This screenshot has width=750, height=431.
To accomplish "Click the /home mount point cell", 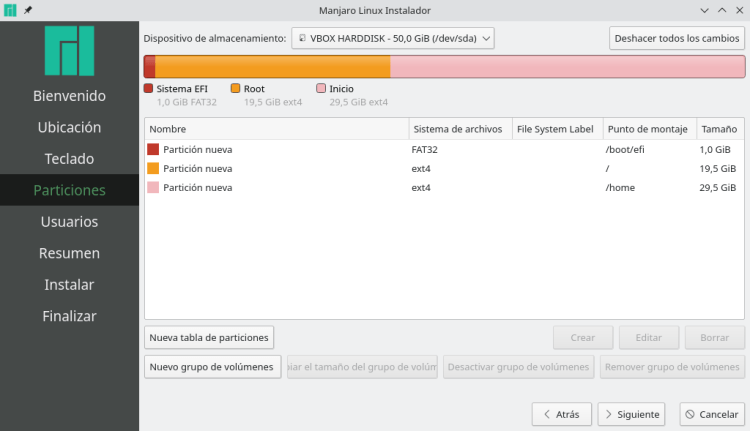I will click(x=620, y=188).
